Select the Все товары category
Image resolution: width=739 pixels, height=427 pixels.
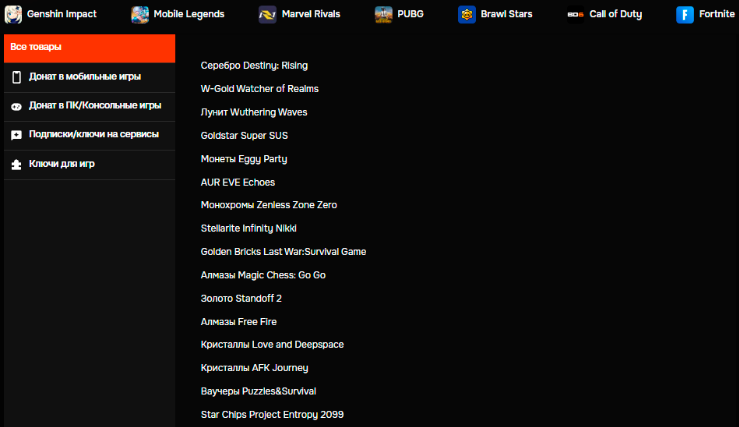(x=90, y=48)
